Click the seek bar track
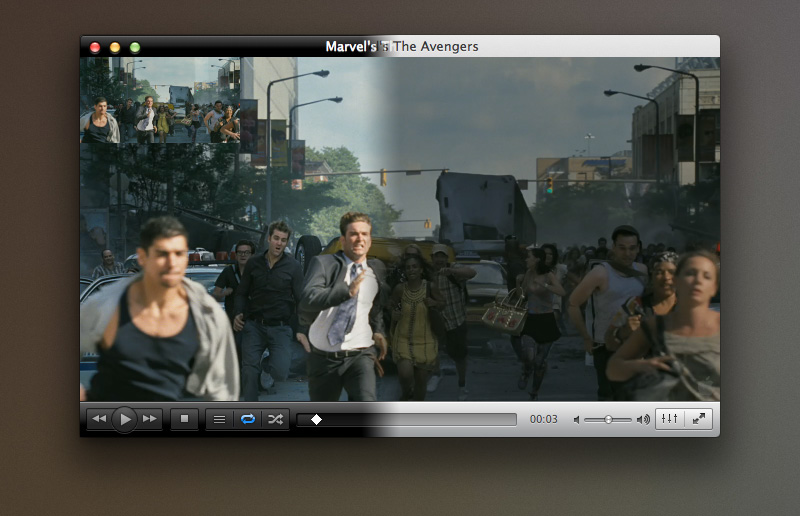This screenshot has width=800, height=516. pos(420,420)
